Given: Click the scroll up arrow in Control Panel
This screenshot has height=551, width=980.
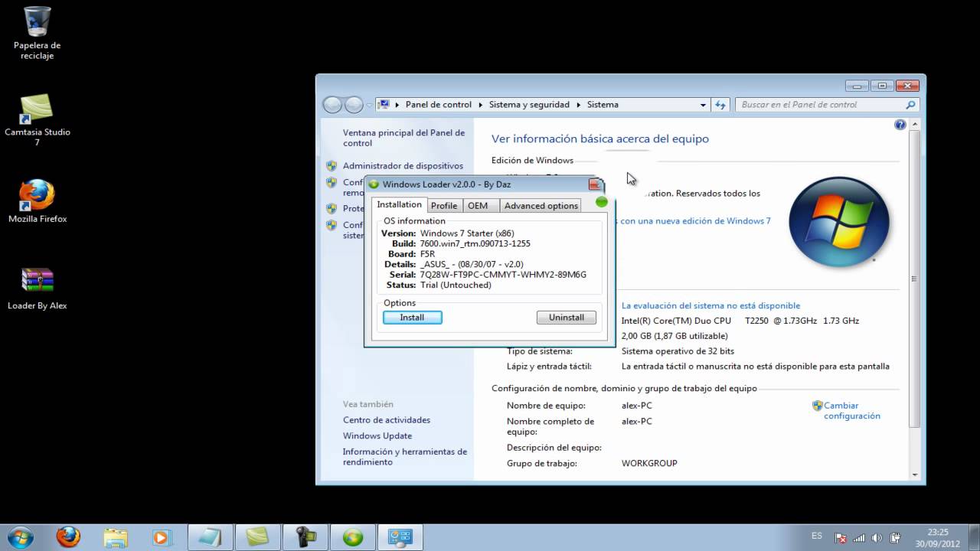Looking at the screenshot, I should coord(913,122).
